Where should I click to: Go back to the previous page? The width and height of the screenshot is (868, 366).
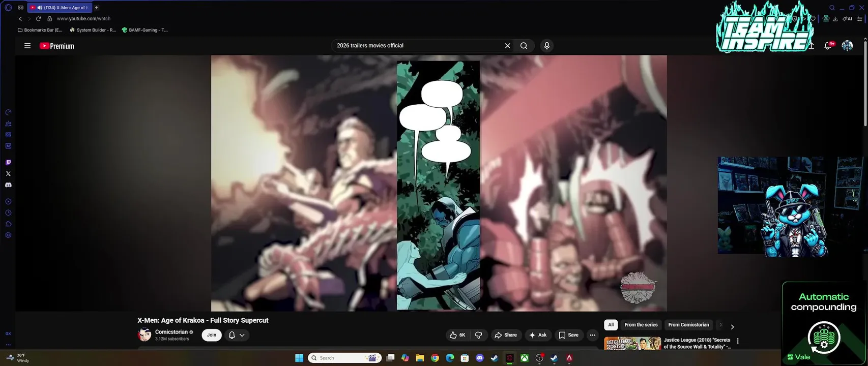20,19
